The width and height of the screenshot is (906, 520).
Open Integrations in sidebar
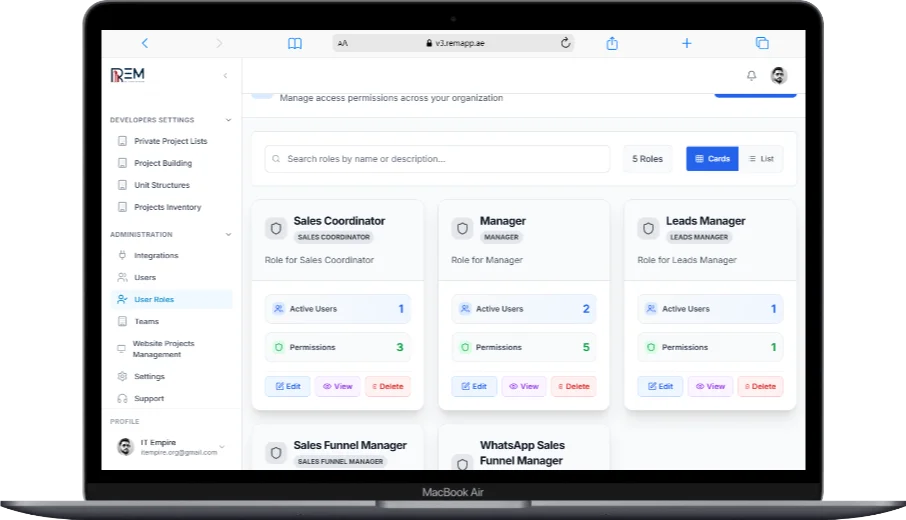click(171, 255)
